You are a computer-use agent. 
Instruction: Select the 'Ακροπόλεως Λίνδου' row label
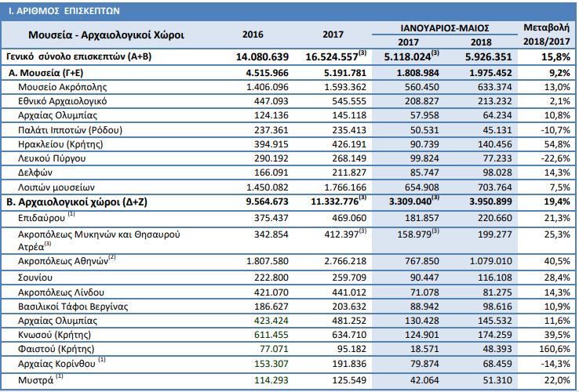[61, 292]
